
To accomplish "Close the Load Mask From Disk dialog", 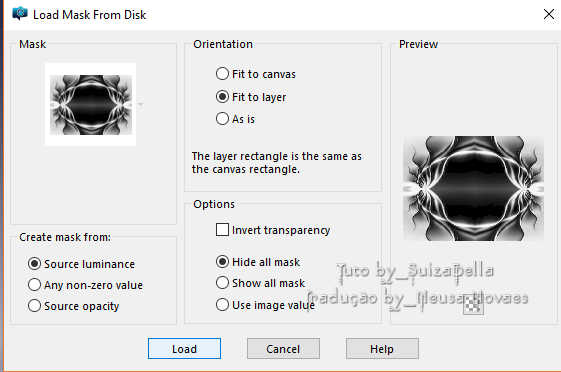I will (x=548, y=15).
